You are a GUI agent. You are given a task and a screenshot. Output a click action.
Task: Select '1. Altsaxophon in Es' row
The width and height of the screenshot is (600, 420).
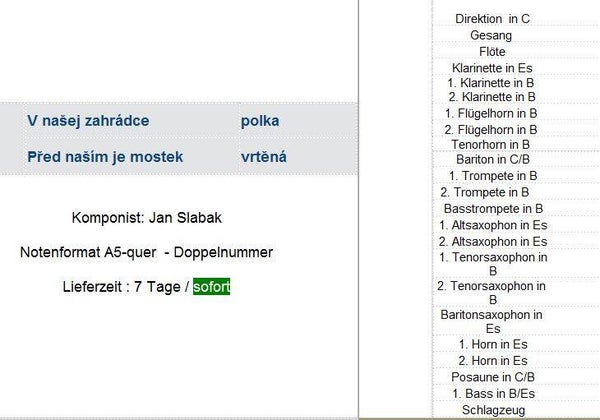492,225
